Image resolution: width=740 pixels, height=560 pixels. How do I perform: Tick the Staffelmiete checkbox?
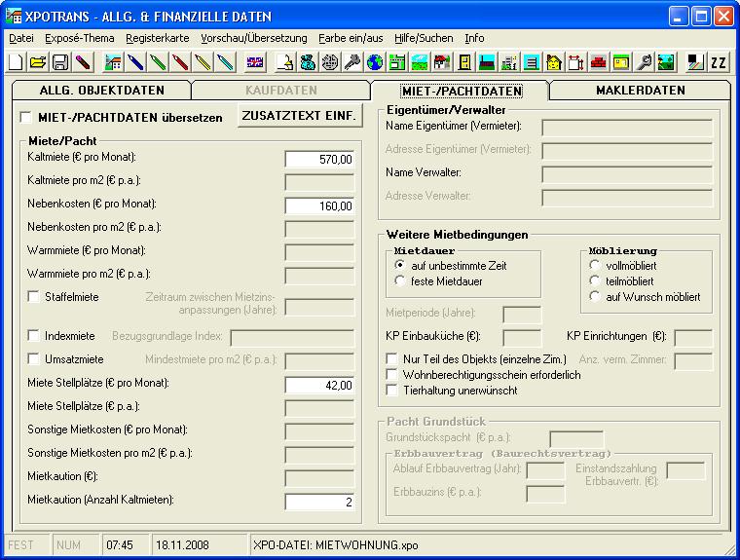[x=34, y=297]
